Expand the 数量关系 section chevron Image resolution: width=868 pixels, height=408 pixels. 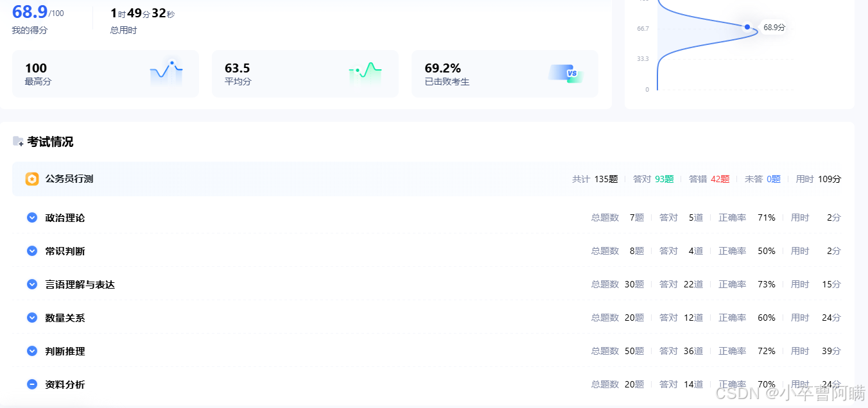pyautogui.click(x=32, y=318)
